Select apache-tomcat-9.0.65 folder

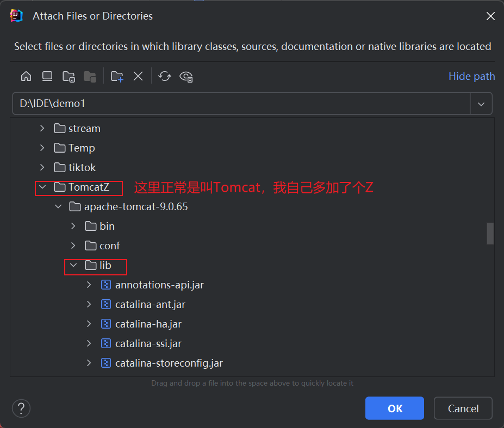pos(136,207)
